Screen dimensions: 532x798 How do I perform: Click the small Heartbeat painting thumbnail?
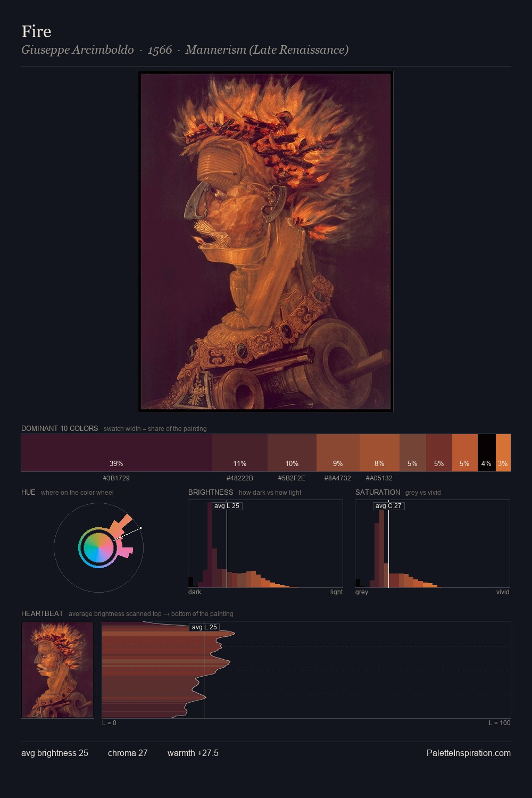57,670
